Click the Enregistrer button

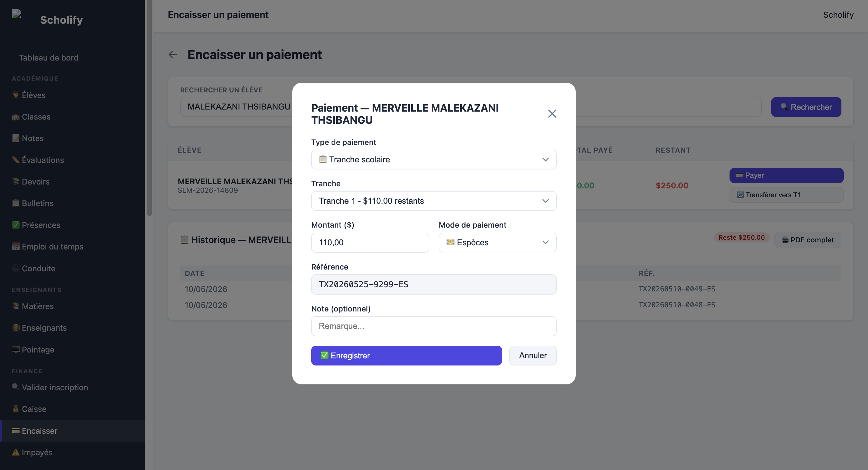point(406,355)
